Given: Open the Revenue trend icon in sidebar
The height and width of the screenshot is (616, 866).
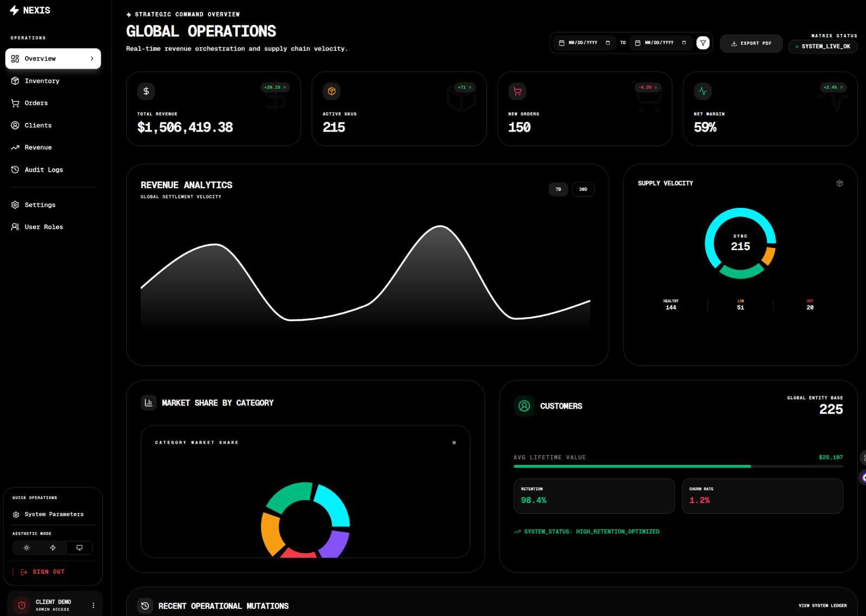Looking at the screenshot, I should point(15,147).
